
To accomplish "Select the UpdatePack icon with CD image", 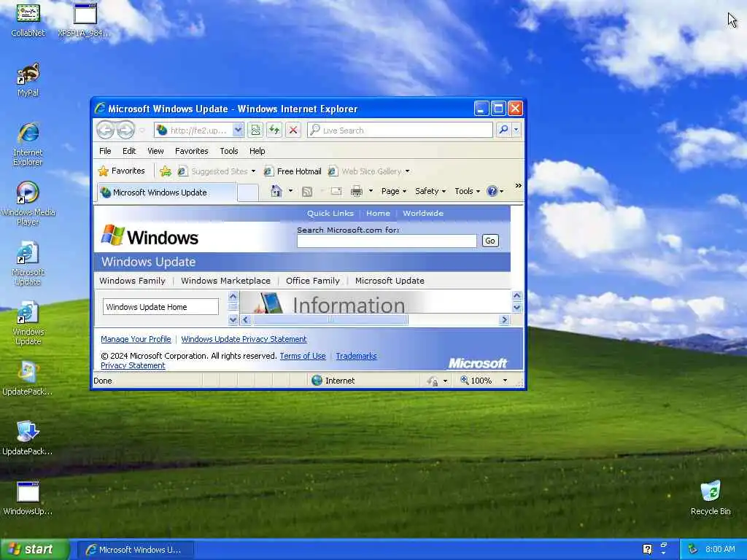I will [28, 378].
